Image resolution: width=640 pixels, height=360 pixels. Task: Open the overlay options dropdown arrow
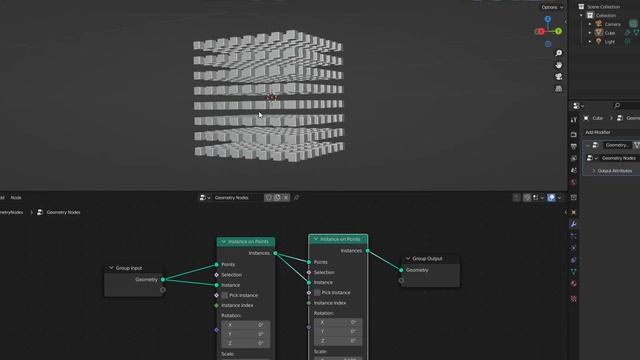click(560, 198)
